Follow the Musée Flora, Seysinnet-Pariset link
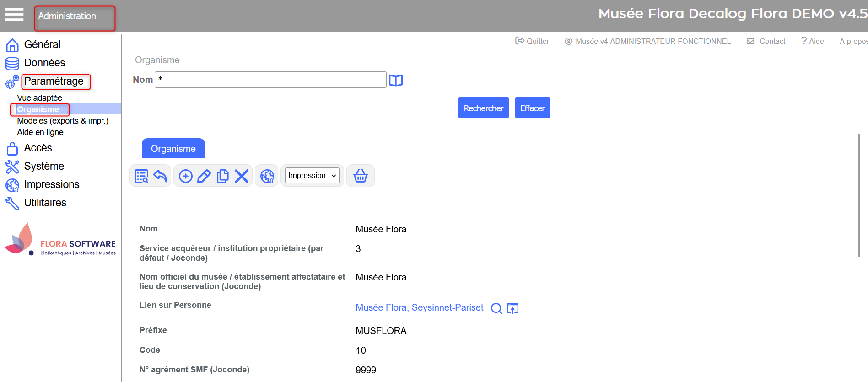Viewport: 868px width, 382px height. click(x=419, y=308)
